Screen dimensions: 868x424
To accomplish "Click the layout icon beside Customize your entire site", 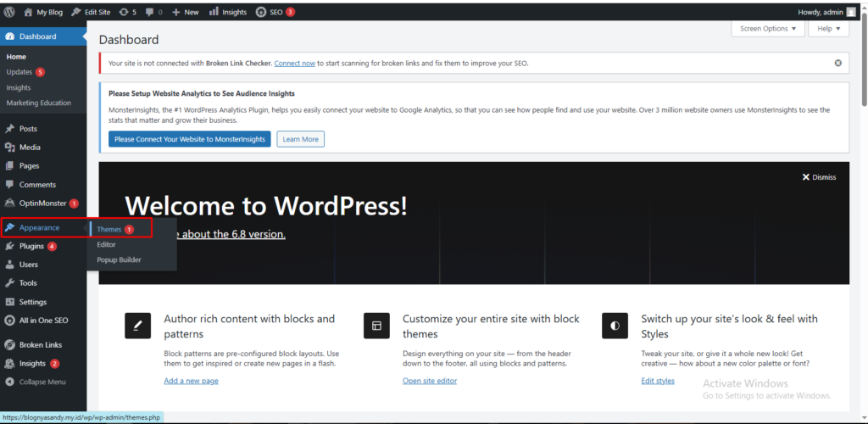I will [x=376, y=326].
